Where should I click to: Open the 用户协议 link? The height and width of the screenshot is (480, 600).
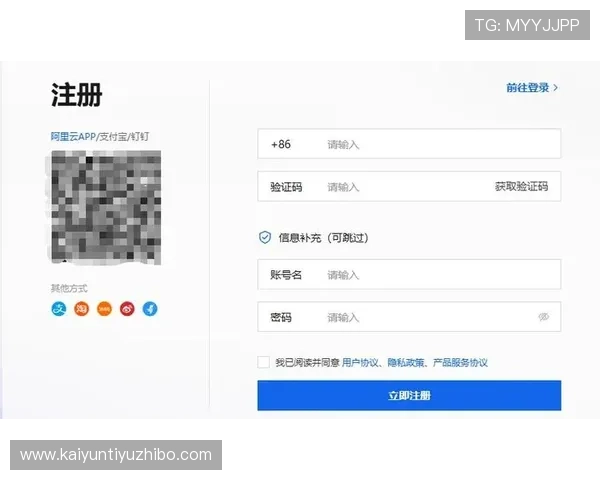[360, 362]
